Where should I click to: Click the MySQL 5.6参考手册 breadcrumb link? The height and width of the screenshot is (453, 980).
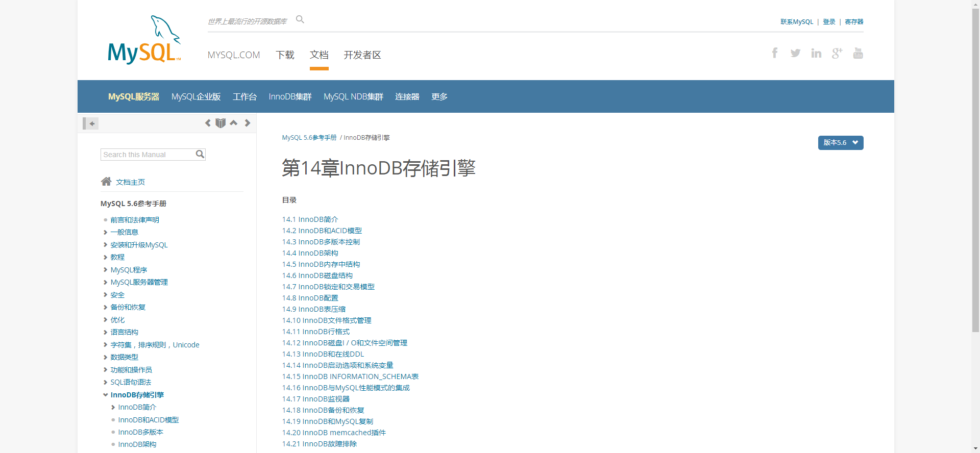pos(309,138)
